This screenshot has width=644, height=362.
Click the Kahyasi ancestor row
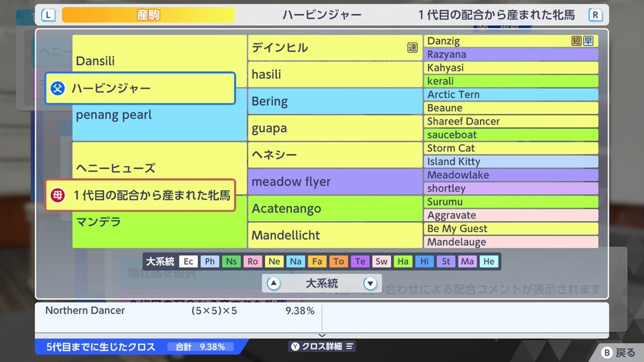point(511,68)
